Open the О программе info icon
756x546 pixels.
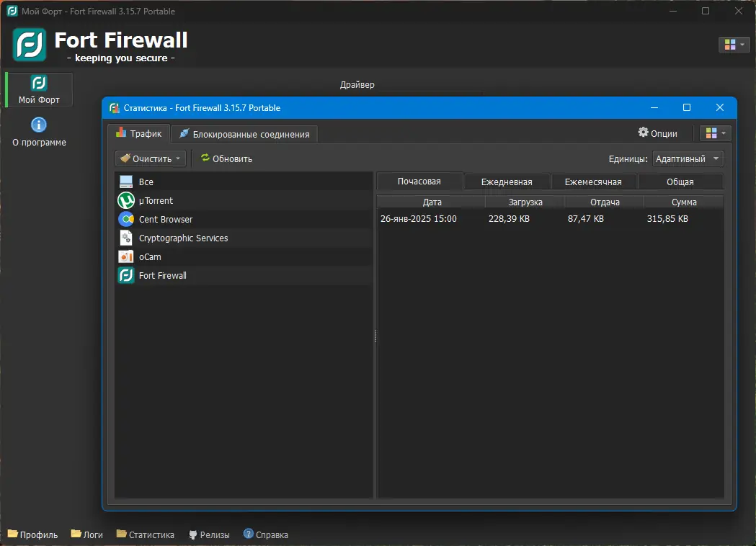(x=39, y=125)
